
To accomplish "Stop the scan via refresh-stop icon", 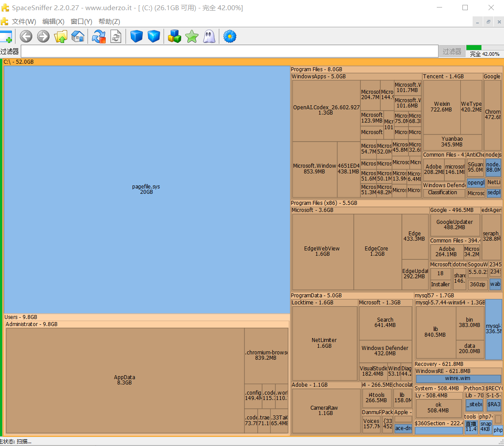I will coord(99,36).
